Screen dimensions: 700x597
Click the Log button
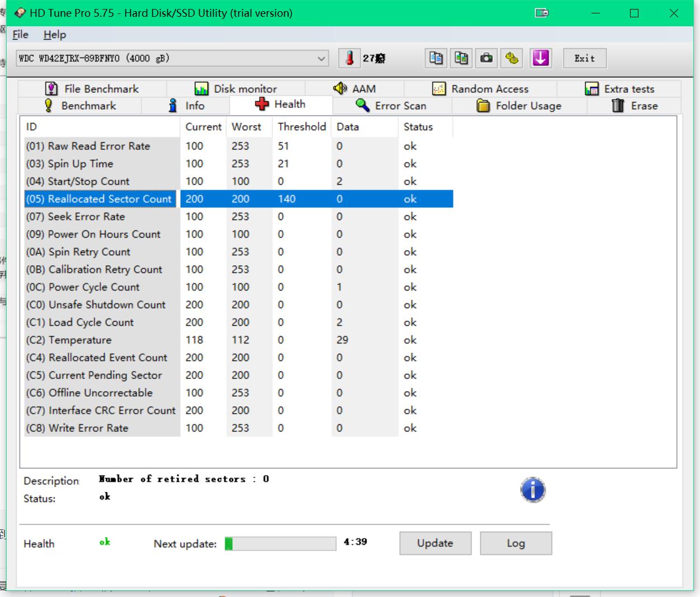515,543
